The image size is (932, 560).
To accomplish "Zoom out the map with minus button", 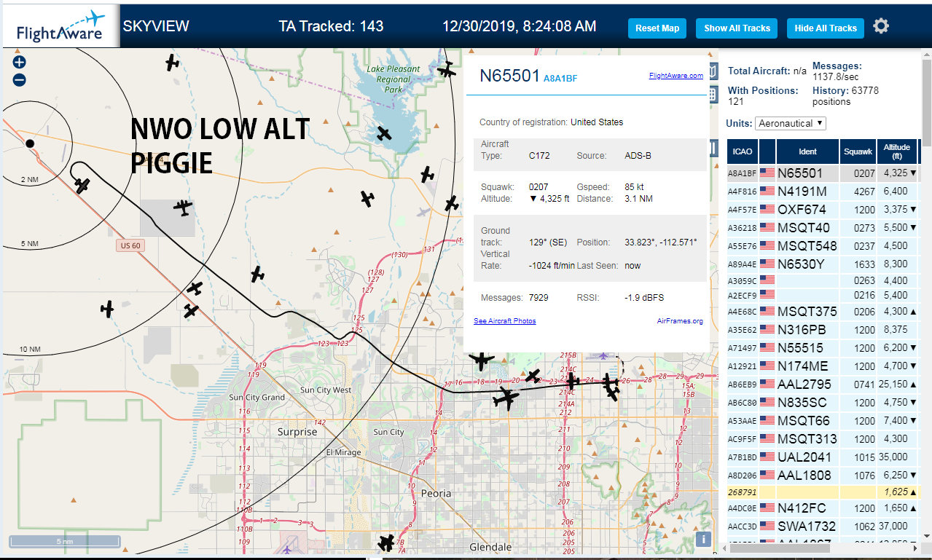I will pyautogui.click(x=20, y=80).
